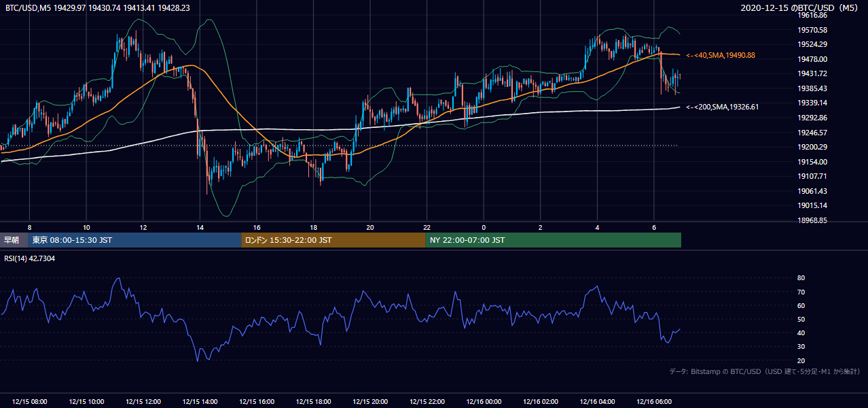Click the RSI axis level 20

coord(801,360)
